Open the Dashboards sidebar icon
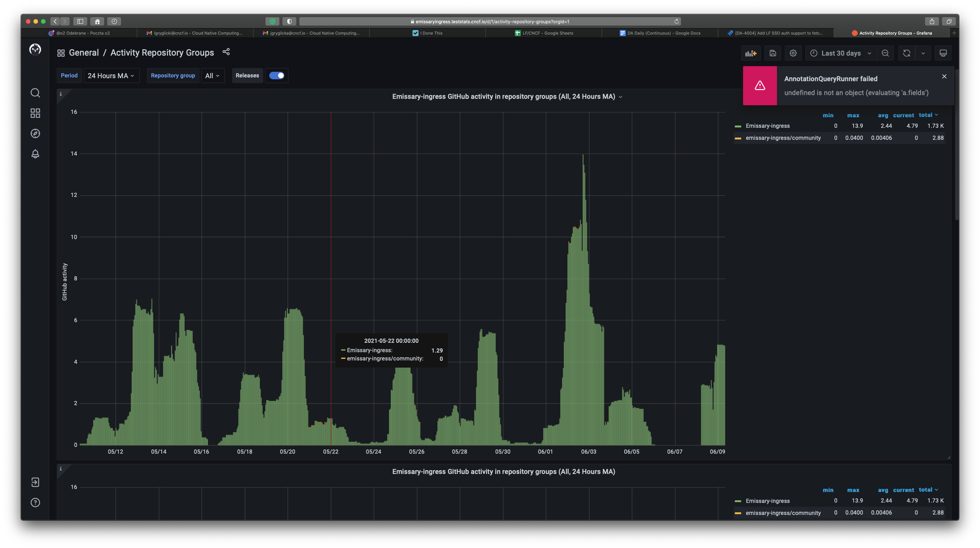 click(x=35, y=113)
